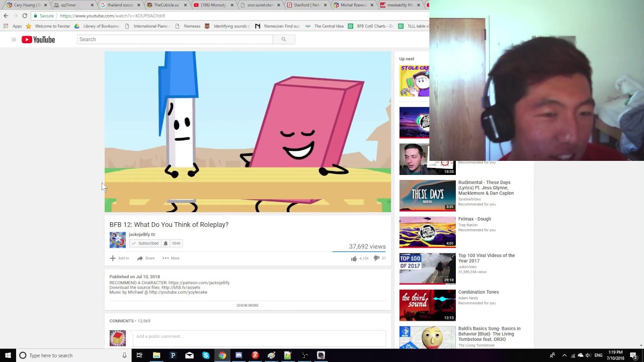The height and width of the screenshot is (362, 644).
Task: Like the video with thumbs up
Action: tap(354, 258)
